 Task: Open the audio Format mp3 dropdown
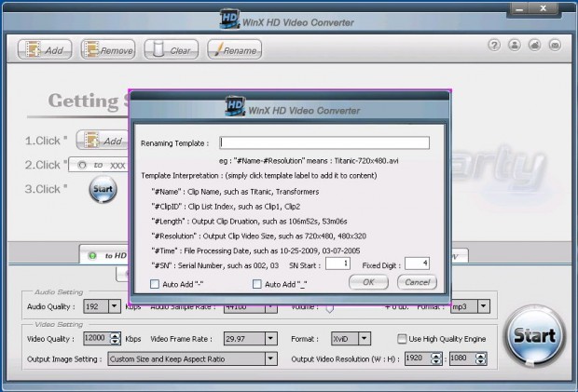tap(484, 306)
